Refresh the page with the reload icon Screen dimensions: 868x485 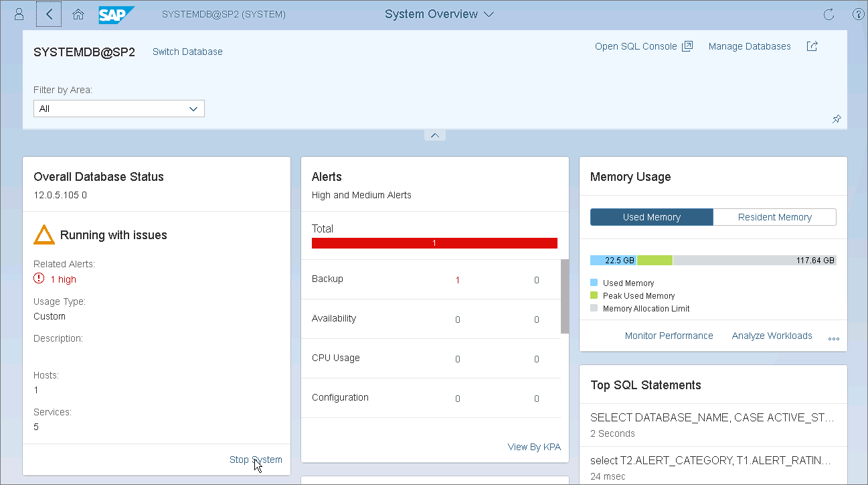(829, 14)
